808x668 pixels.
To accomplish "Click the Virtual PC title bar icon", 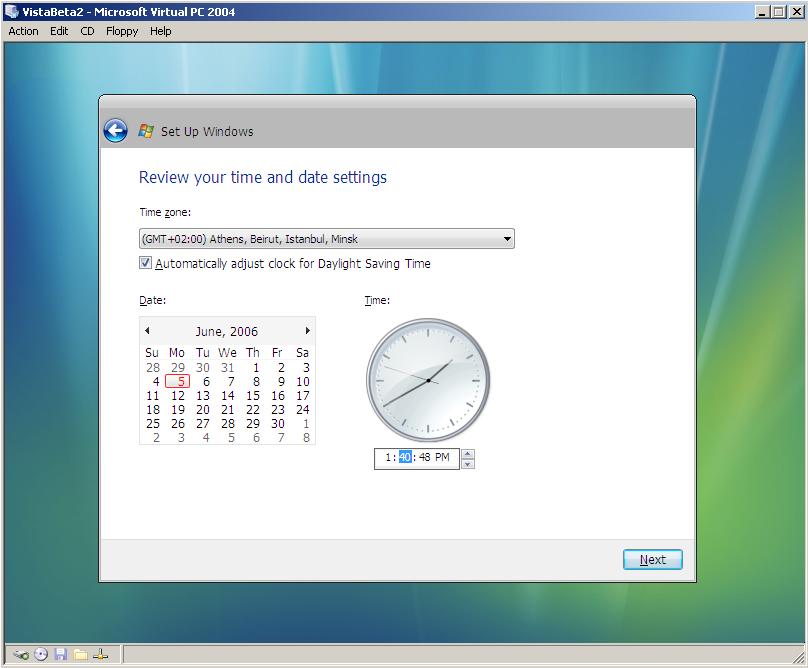I will (x=11, y=11).
